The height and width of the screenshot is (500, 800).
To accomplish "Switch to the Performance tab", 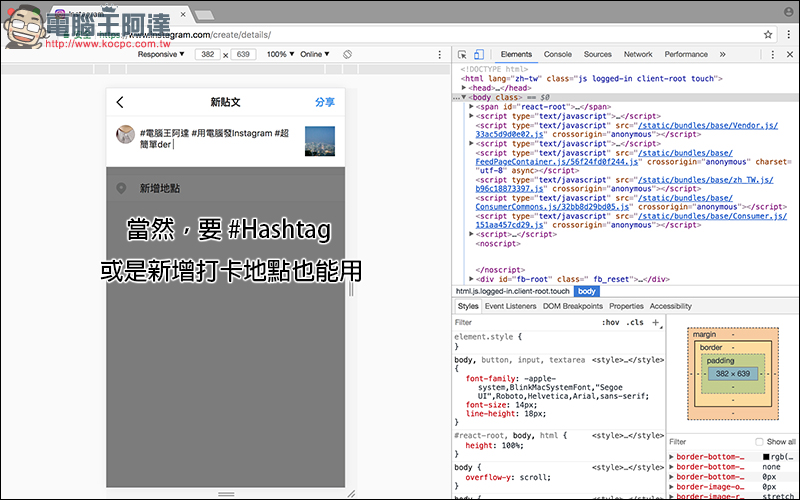I will [686, 54].
